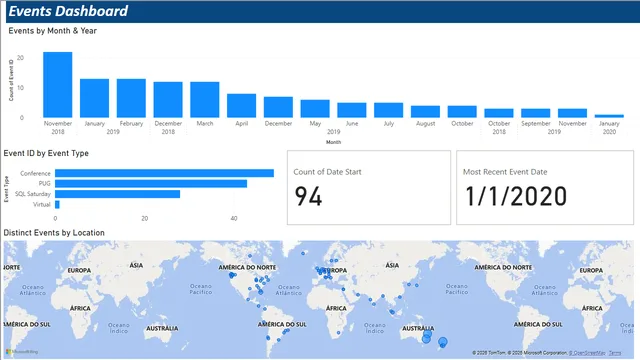The height and width of the screenshot is (360, 640).
Task: Select the April 2019 bar
Action: pyautogui.click(x=241, y=106)
